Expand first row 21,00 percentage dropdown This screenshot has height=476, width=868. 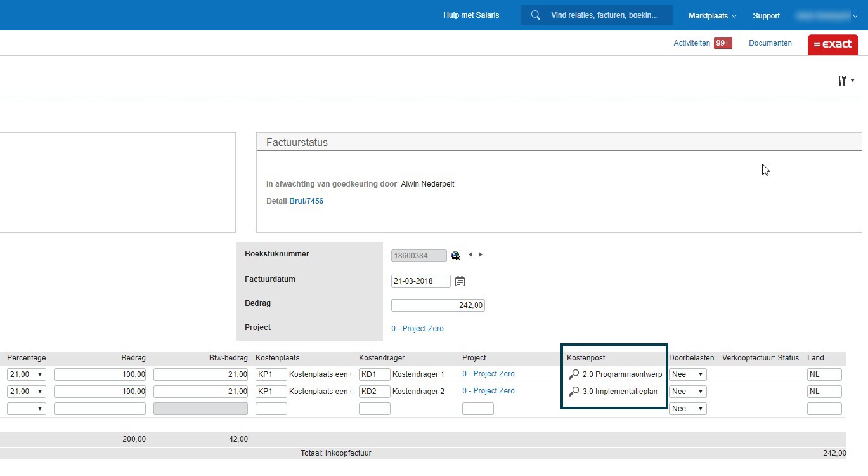[27, 374]
